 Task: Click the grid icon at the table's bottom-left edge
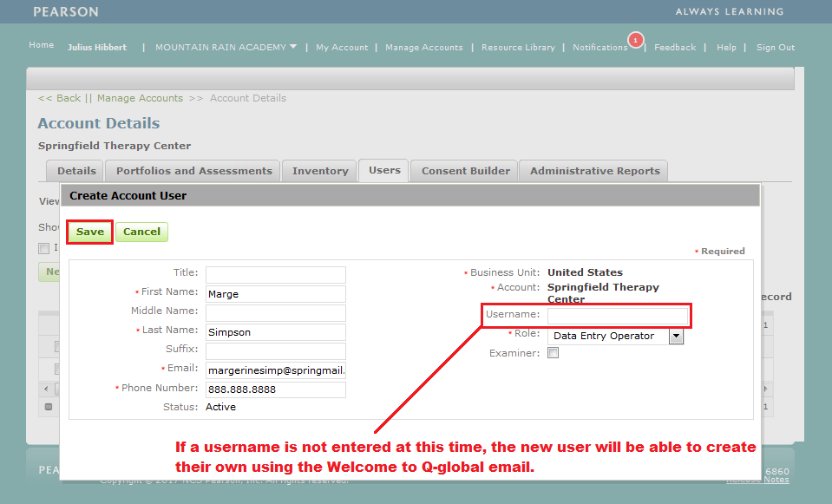coord(49,407)
